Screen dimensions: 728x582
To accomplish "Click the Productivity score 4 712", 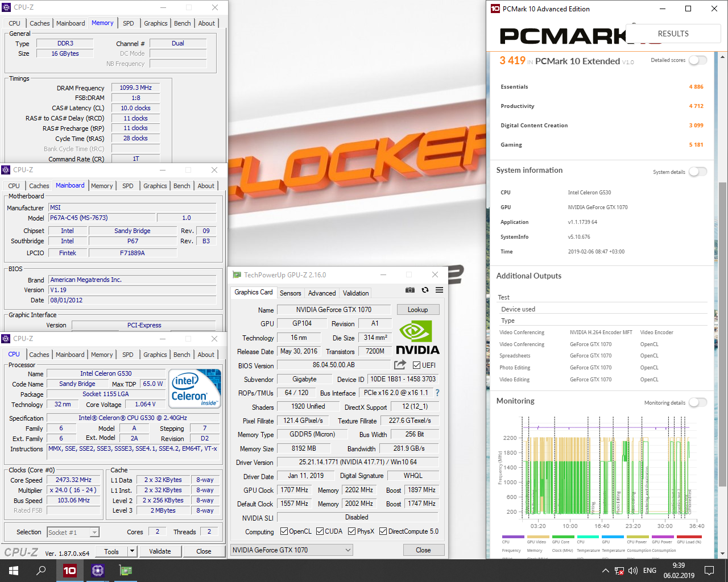I will click(696, 106).
